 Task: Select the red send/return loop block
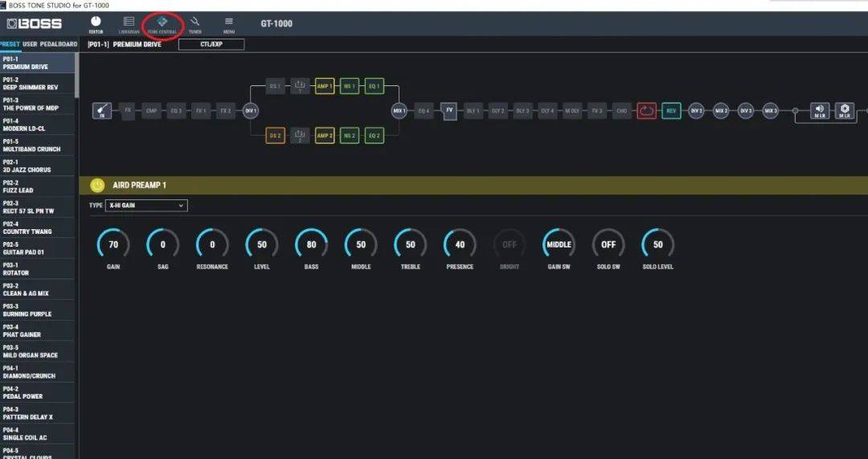tap(646, 111)
